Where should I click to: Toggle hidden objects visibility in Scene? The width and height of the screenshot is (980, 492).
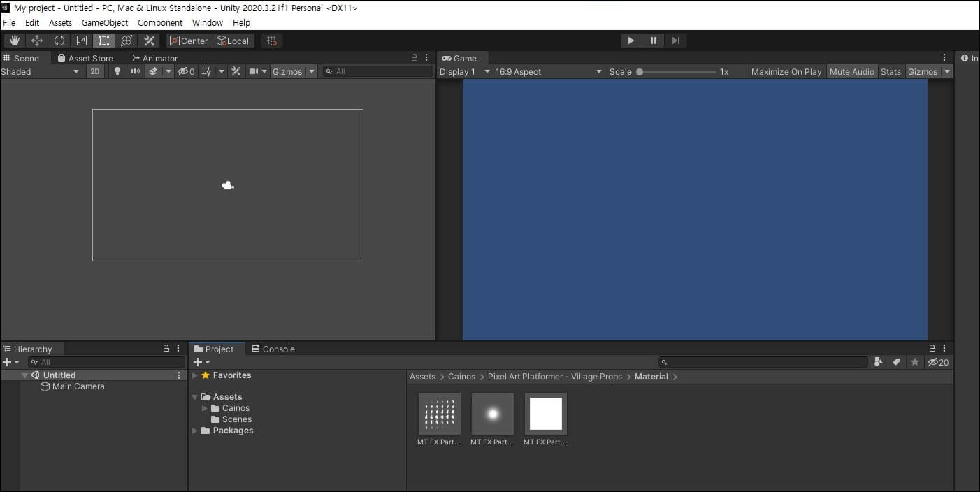(186, 71)
